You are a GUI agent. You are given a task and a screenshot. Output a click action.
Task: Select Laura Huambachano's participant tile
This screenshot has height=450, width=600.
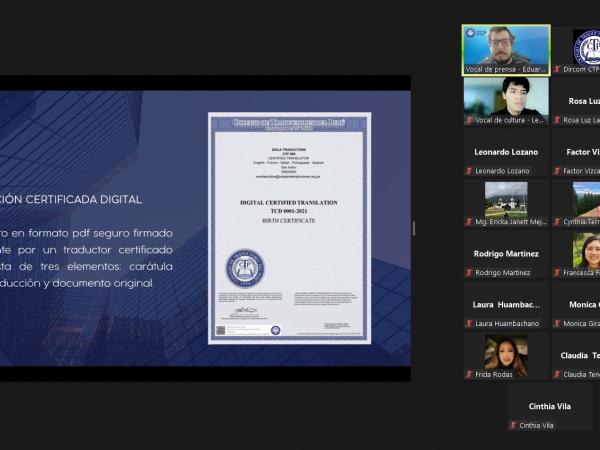(x=506, y=305)
